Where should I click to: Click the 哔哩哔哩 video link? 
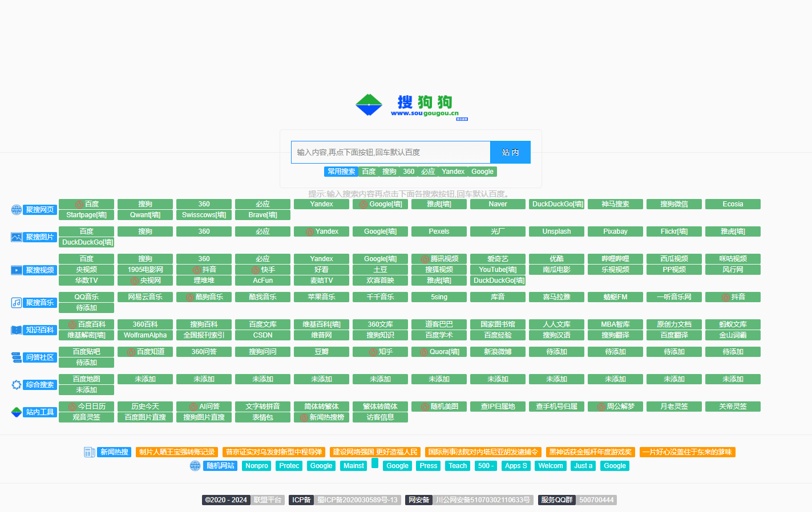point(615,259)
